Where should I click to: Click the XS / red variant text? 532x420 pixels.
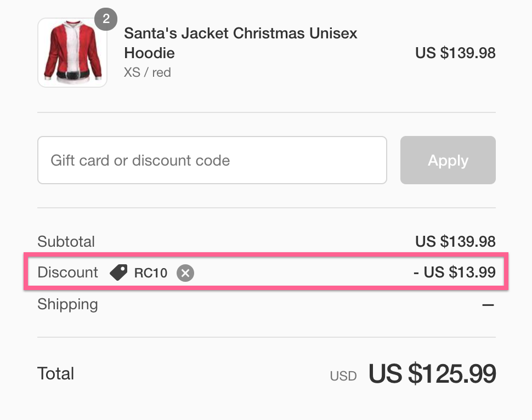pyautogui.click(x=147, y=72)
